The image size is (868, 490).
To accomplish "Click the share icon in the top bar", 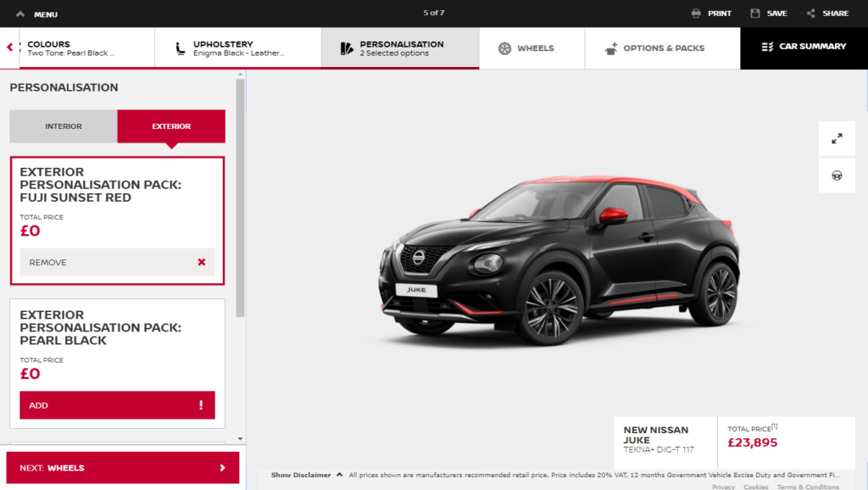I will 811,14.
